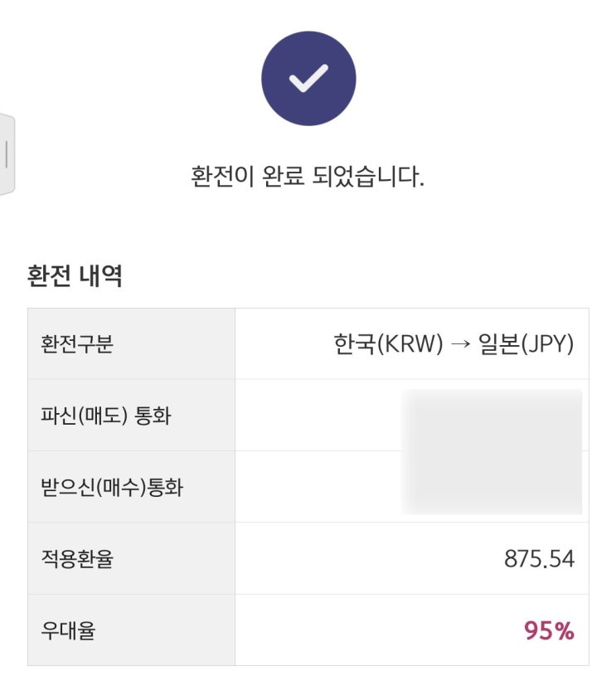Tap the gray side handle on left edge

7,154
